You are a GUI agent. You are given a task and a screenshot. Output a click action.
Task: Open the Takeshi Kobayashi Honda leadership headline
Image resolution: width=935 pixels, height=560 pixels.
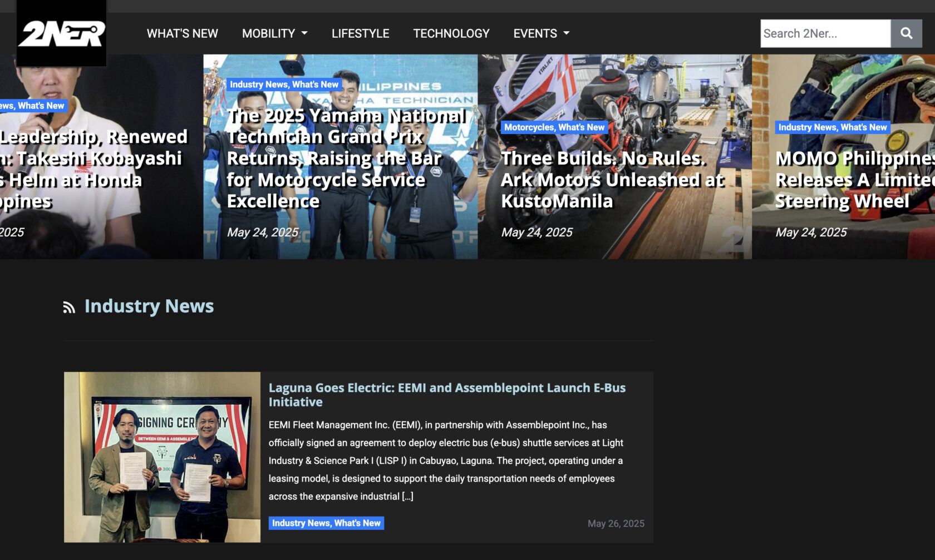point(93,169)
